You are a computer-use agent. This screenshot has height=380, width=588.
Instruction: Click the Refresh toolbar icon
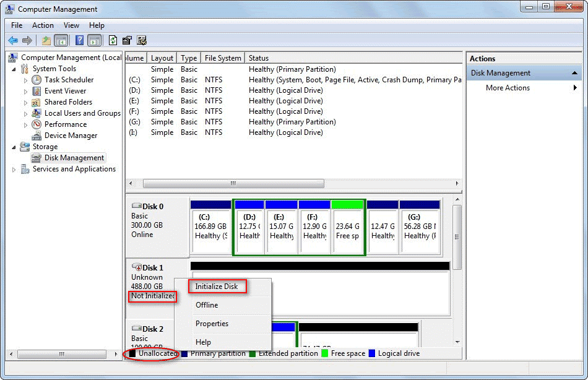(x=112, y=40)
